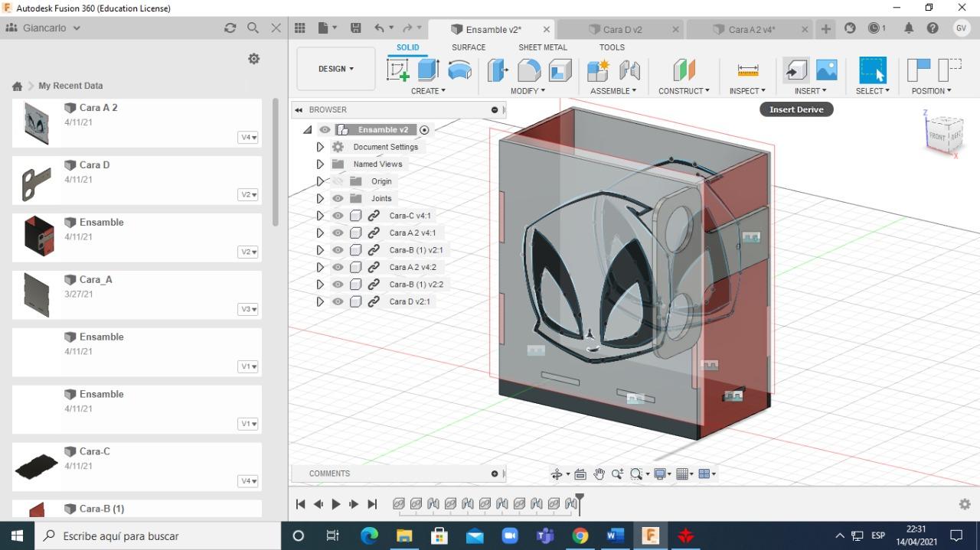The width and height of the screenshot is (980, 550).
Task: Click the Offset Plane construct icon
Action: click(x=684, y=70)
